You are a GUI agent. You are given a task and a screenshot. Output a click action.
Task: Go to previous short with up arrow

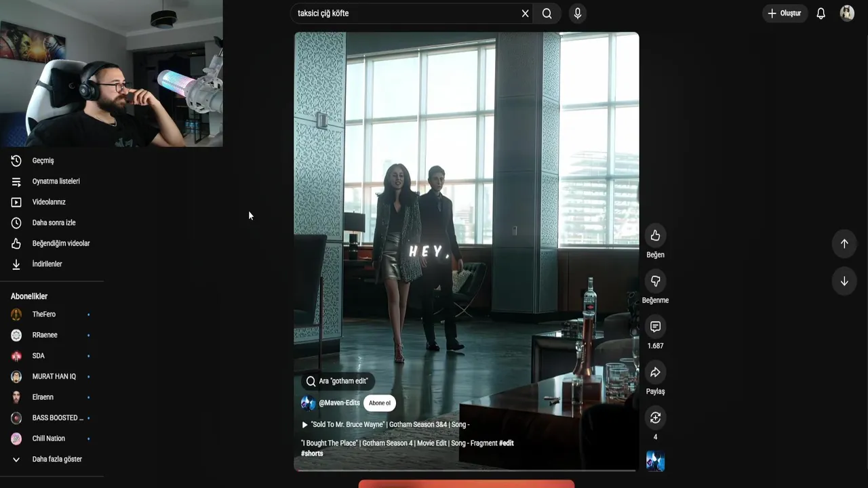844,243
